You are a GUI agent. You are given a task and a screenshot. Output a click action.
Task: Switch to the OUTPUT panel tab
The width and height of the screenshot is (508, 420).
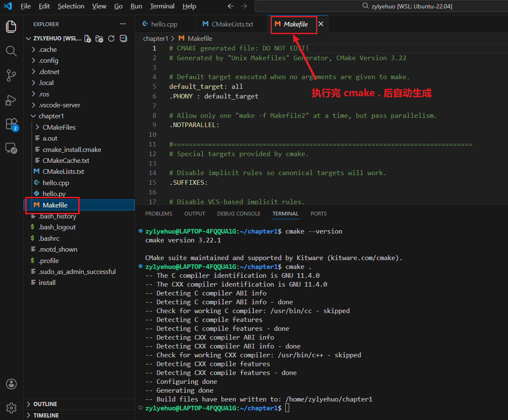195,214
